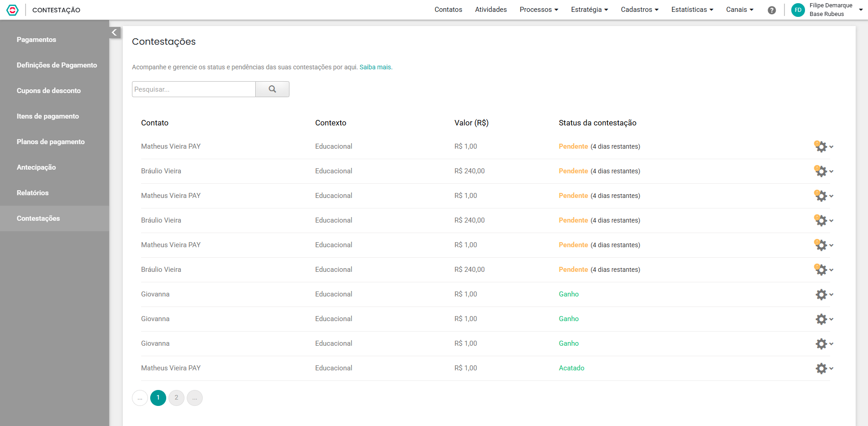The height and width of the screenshot is (426, 868).
Task: Click the next pages ellipsis button
Action: pos(195,398)
